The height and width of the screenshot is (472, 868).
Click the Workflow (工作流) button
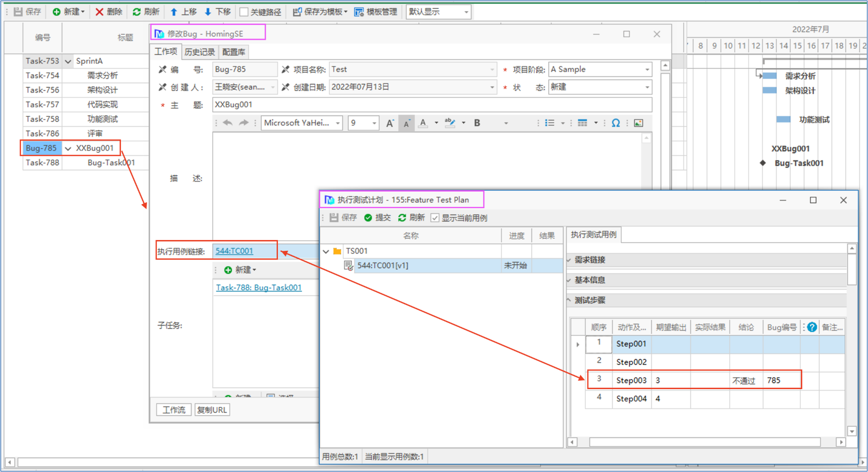[173, 410]
